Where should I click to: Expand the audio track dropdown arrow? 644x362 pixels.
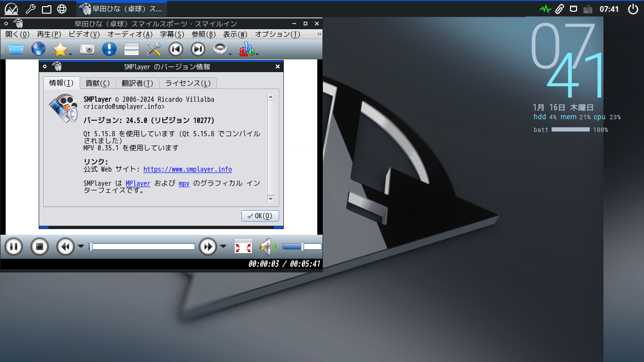pyautogui.click(x=231, y=53)
